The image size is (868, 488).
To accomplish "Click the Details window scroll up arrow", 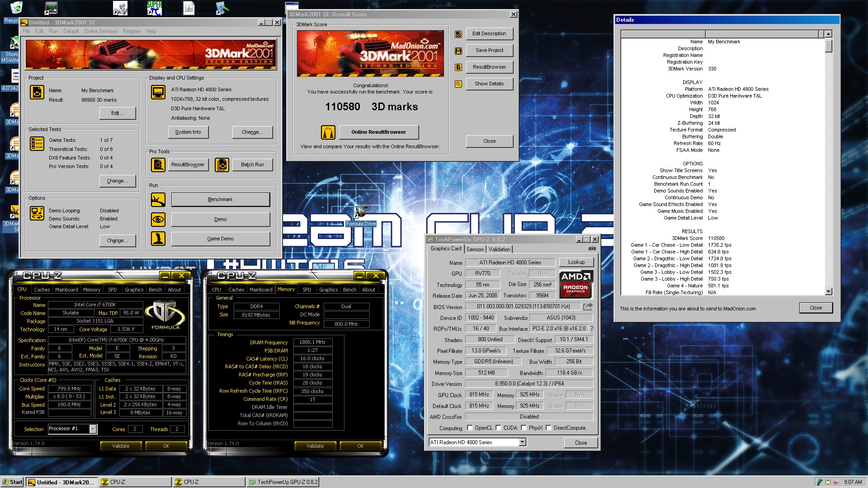I will tap(829, 34).
